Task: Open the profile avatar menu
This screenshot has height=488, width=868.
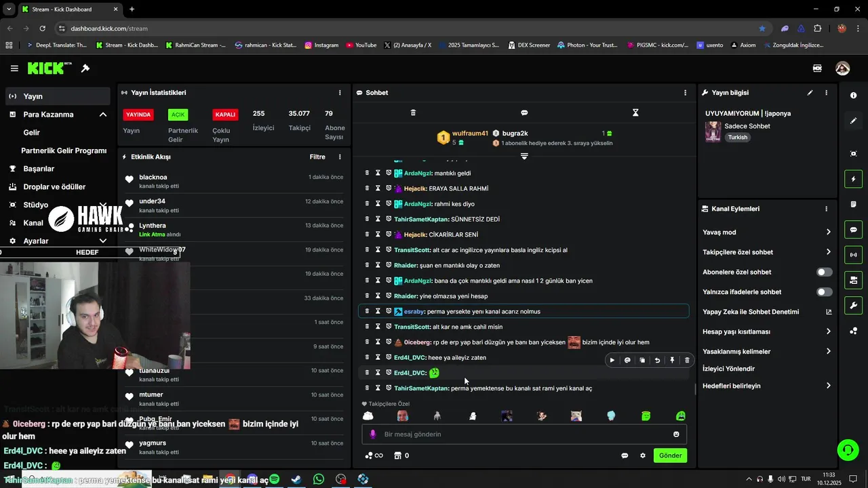Action: (x=842, y=68)
